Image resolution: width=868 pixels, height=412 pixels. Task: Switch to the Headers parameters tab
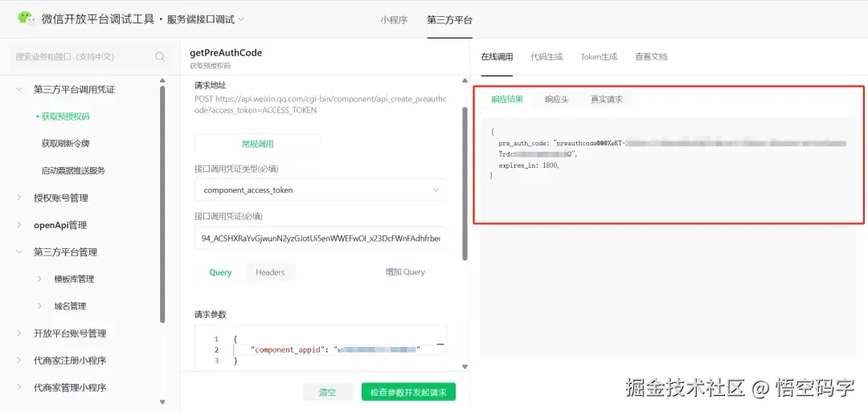tap(270, 272)
